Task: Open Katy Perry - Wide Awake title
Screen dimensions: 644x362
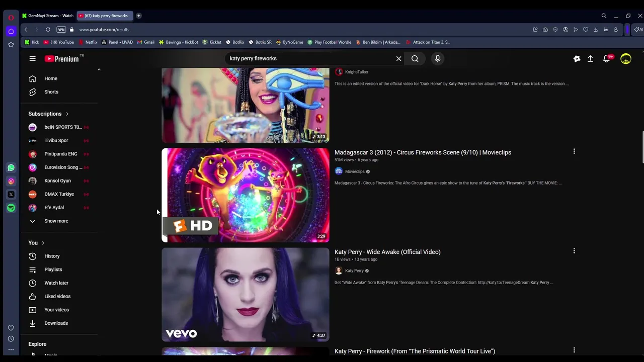Action: point(387,252)
